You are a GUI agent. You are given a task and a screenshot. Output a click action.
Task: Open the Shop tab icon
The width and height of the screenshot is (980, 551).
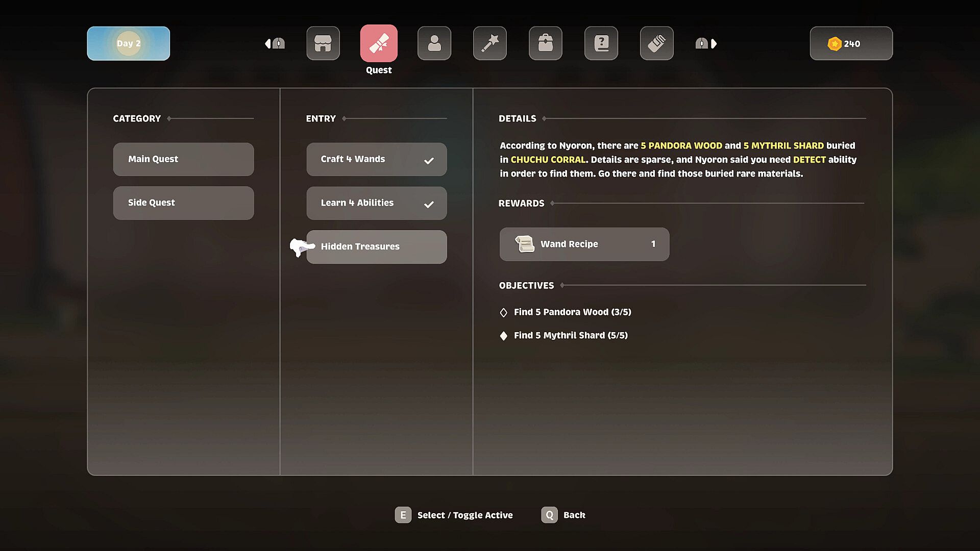pyautogui.click(x=323, y=43)
